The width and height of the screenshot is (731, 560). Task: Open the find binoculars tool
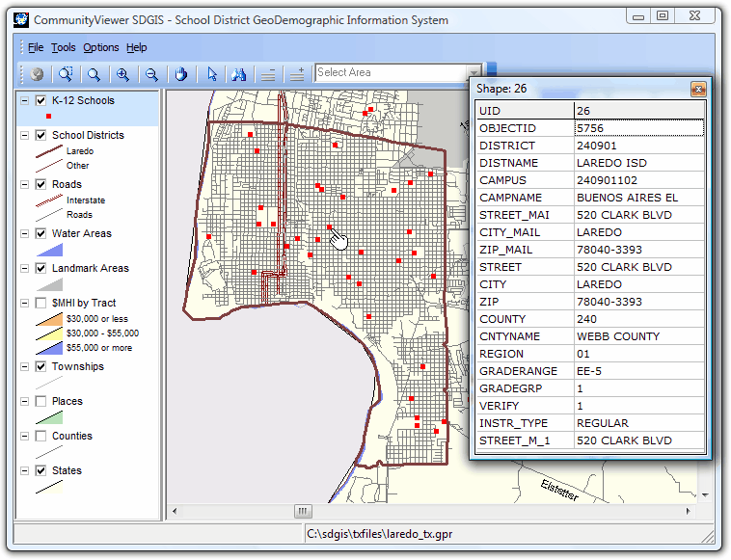click(240, 73)
